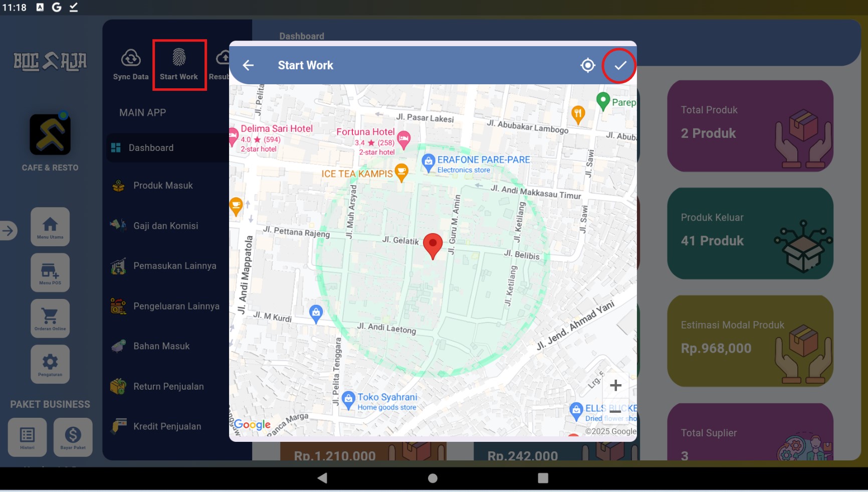
Task: Open Bayar Paket dollar icon
Action: [73, 437]
